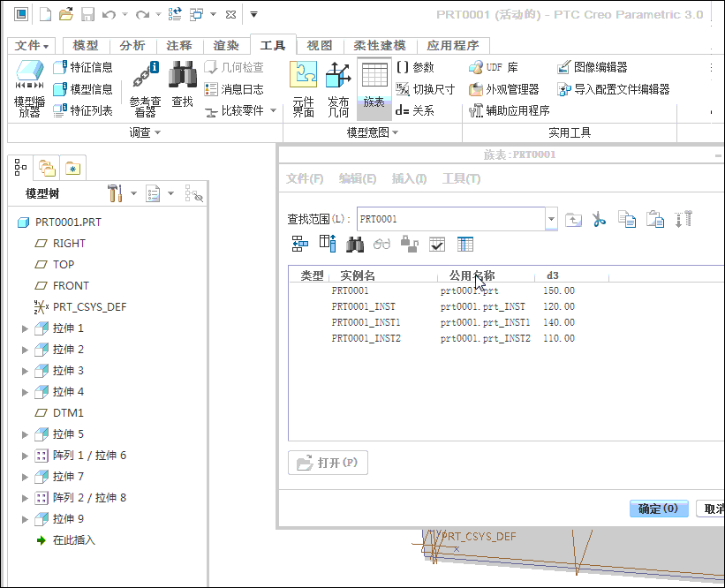
Task: Click the Paste icon in family table dialog
Action: [655, 219]
